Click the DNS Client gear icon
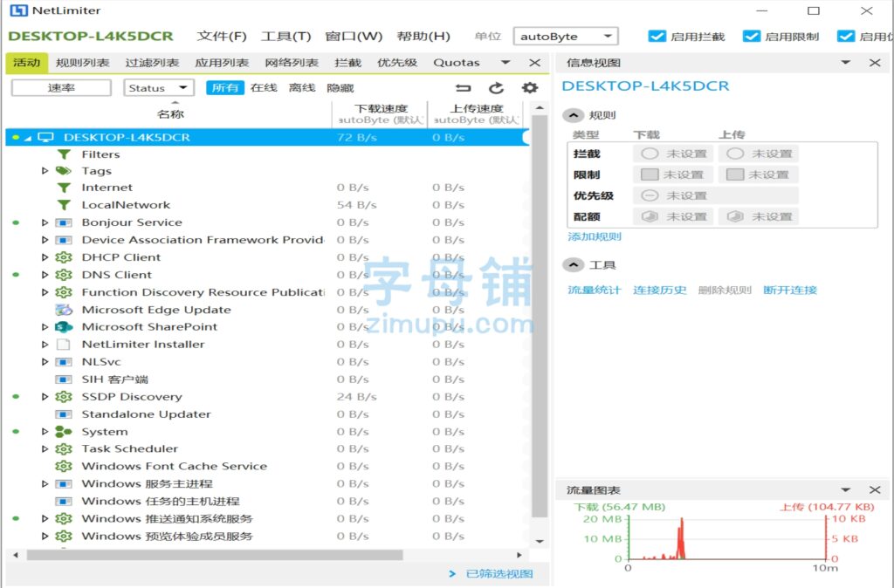The width and height of the screenshot is (894, 588). [63, 275]
